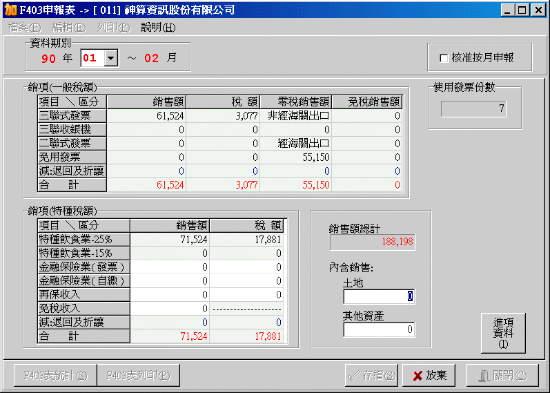Click the 放棄 discard button

pos(429,375)
